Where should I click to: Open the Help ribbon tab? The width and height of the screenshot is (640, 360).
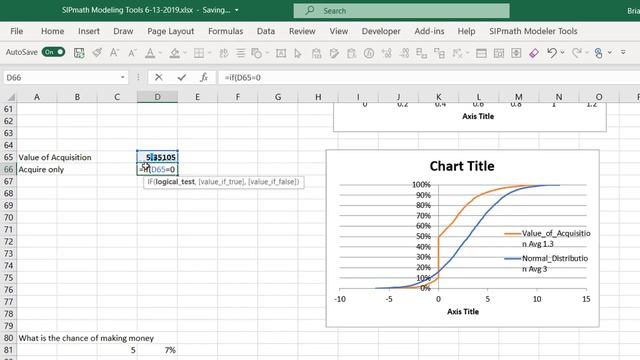point(466,31)
